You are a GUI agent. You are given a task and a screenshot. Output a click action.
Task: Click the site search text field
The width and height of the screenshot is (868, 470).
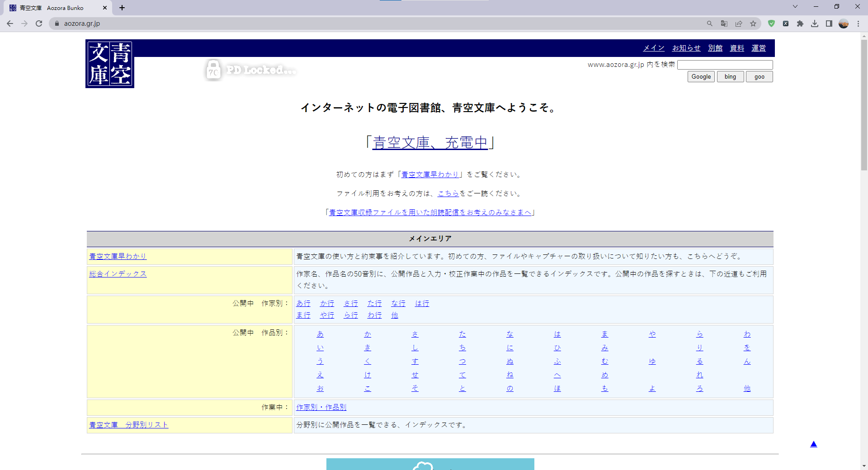tap(725, 65)
